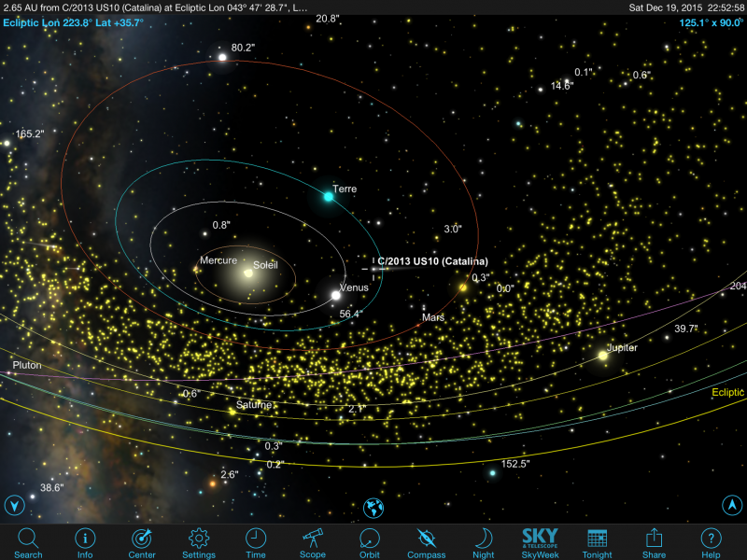Select the Mars label
This screenshot has height=560, width=747.
point(433,317)
